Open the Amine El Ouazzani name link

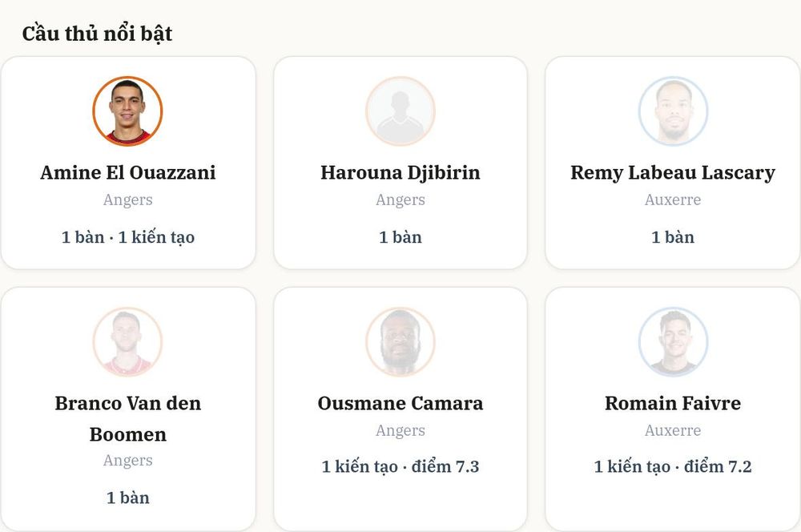(127, 173)
